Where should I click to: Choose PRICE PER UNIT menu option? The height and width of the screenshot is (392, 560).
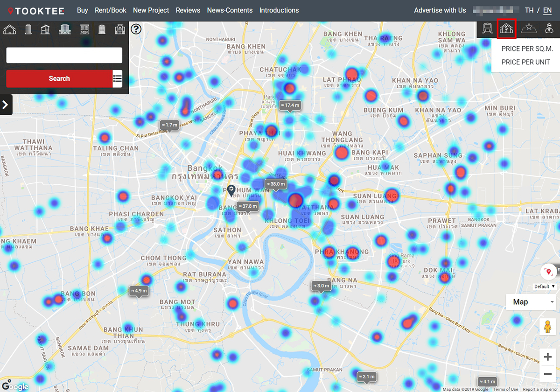(x=525, y=62)
